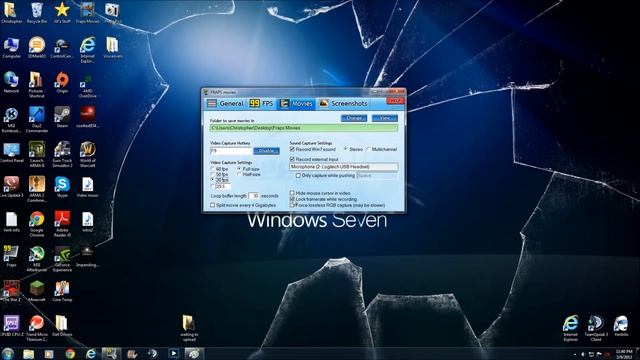The height and width of the screenshot is (360, 640).
Task: Open the 99 FPS tab
Action: [261, 104]
